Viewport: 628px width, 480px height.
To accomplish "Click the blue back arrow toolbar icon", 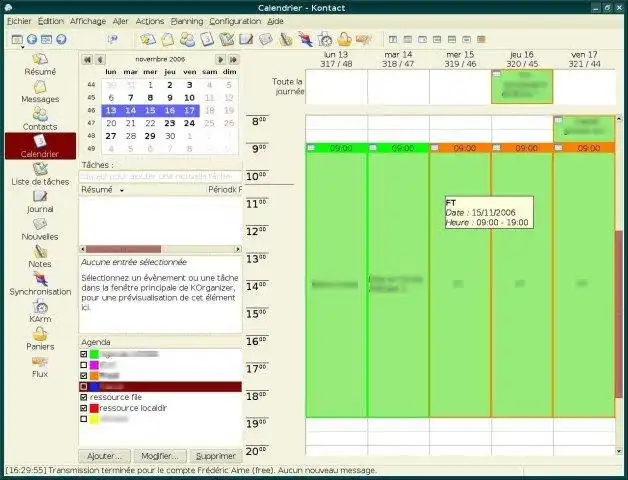I will tap(32, 39).
